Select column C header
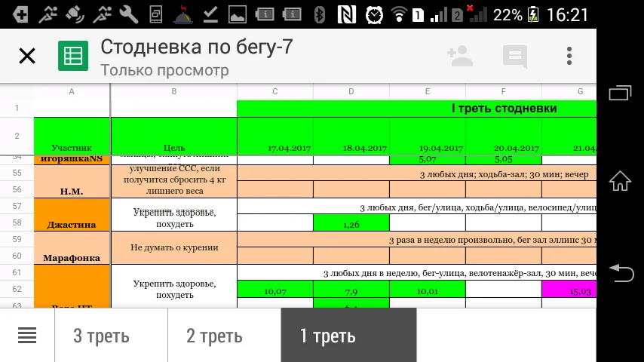The width and height of the screenshot is (644, 362). tap(275, 91)
